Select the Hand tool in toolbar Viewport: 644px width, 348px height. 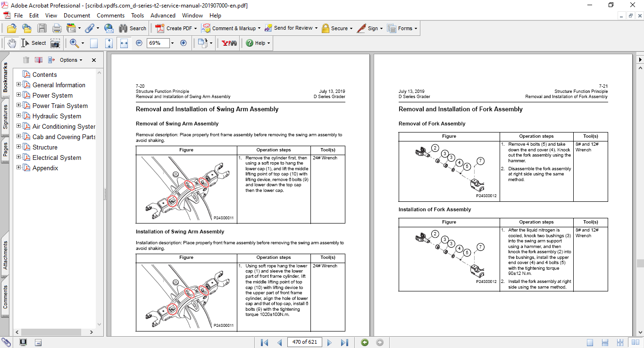click(x=12, y=43)
